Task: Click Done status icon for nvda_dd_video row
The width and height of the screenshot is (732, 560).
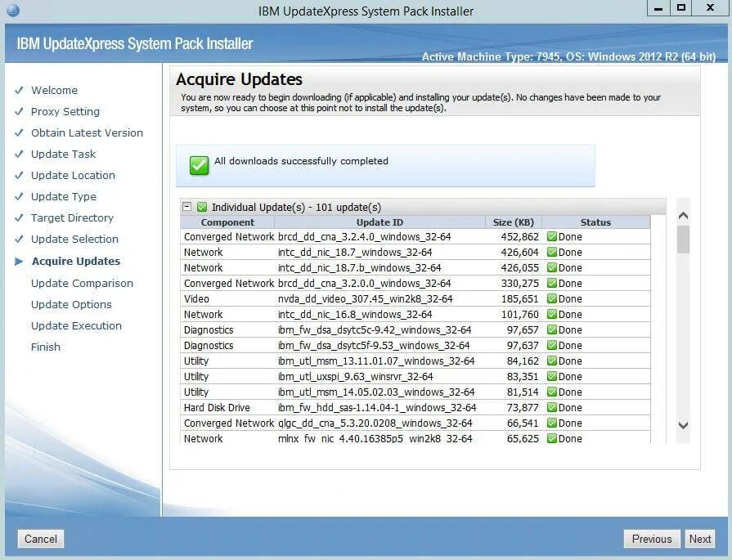Action: point(552,298)
